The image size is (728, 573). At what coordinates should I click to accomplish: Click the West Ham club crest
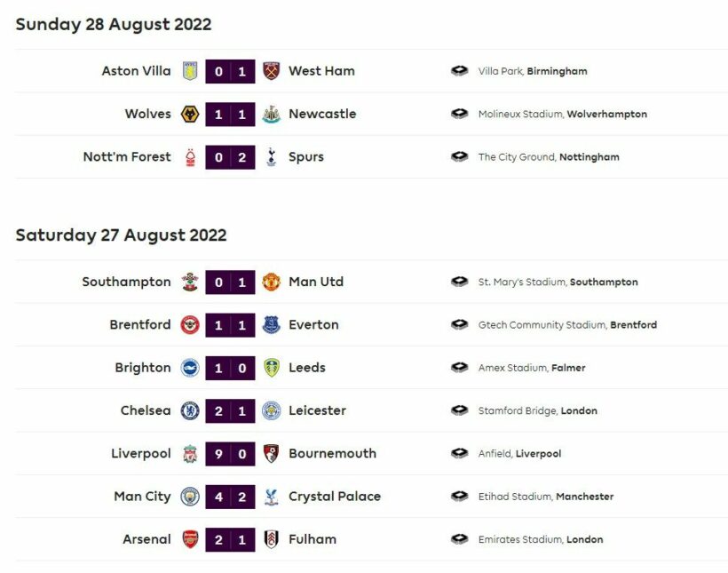click(x=271, y=71)
